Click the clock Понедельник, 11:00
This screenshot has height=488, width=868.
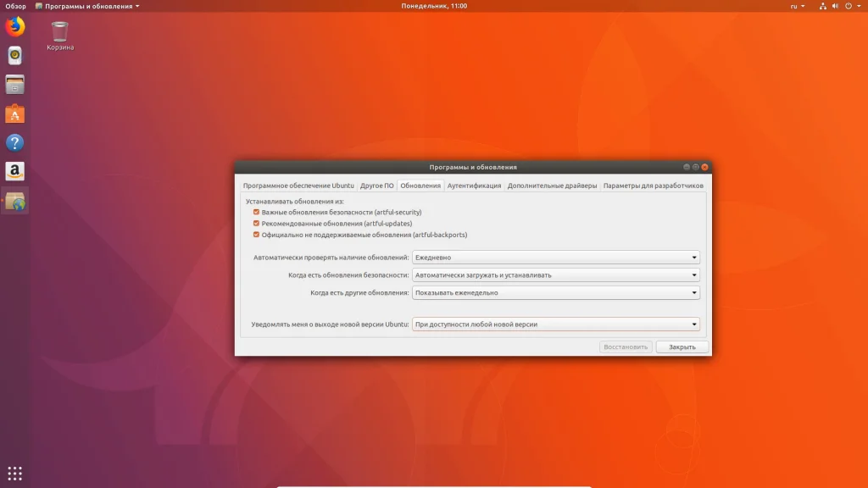[434, 6]
